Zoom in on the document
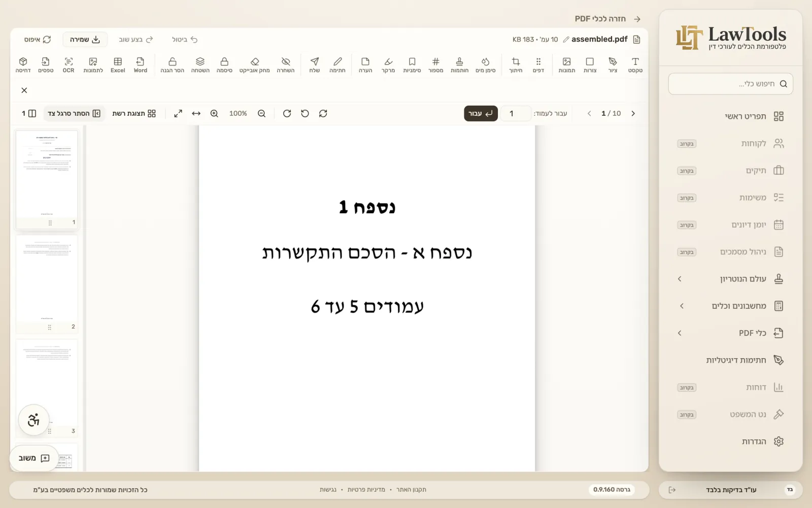This screenshot has width=812, height=508. [x=214, y=113]
